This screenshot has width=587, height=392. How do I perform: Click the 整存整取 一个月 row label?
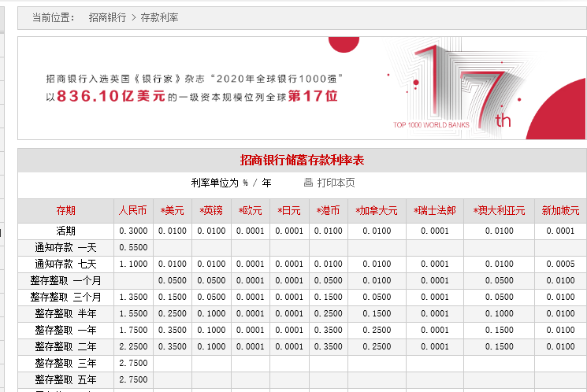[x=66, y=280]
